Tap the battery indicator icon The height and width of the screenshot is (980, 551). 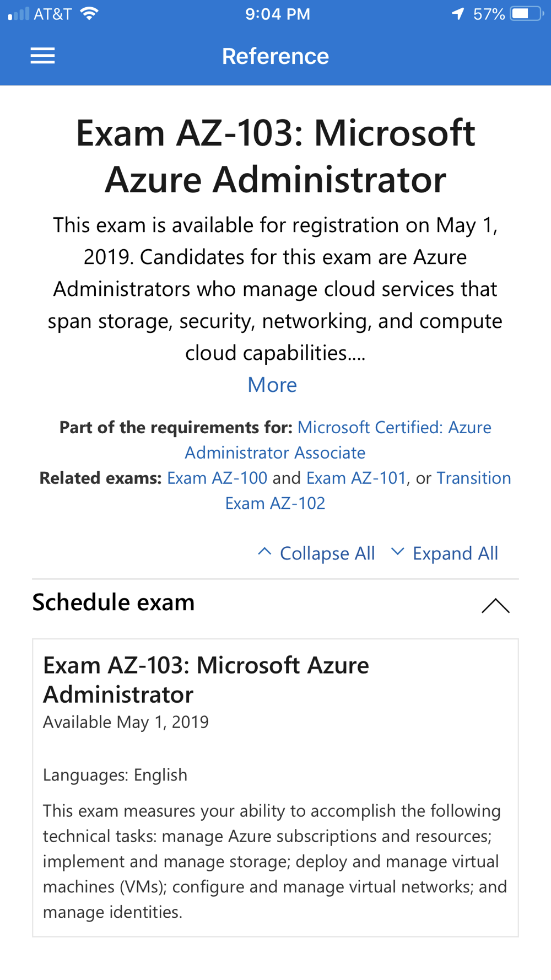tap(526, 14)
